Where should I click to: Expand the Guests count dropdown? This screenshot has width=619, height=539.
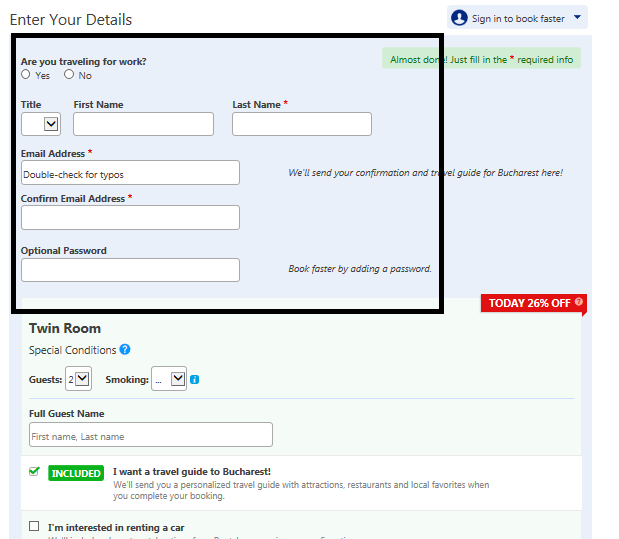click(78, 379)
